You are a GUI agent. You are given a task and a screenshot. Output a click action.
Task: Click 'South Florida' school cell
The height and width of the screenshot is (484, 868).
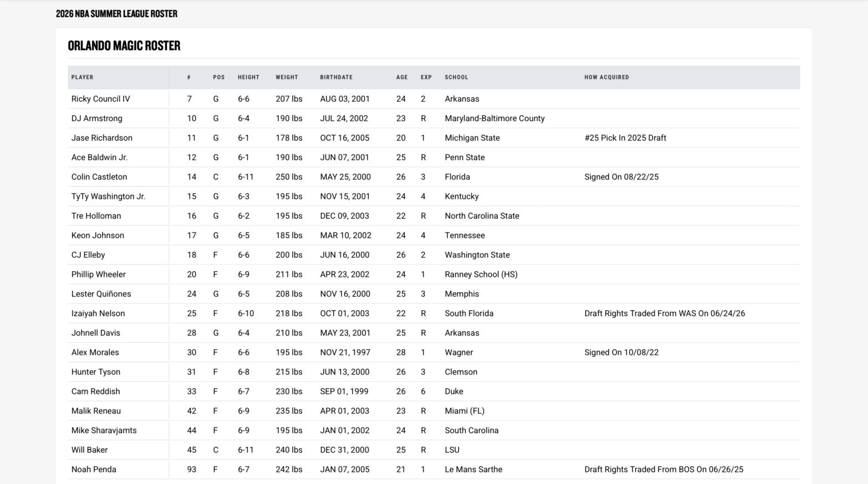(x=469, y=313)
